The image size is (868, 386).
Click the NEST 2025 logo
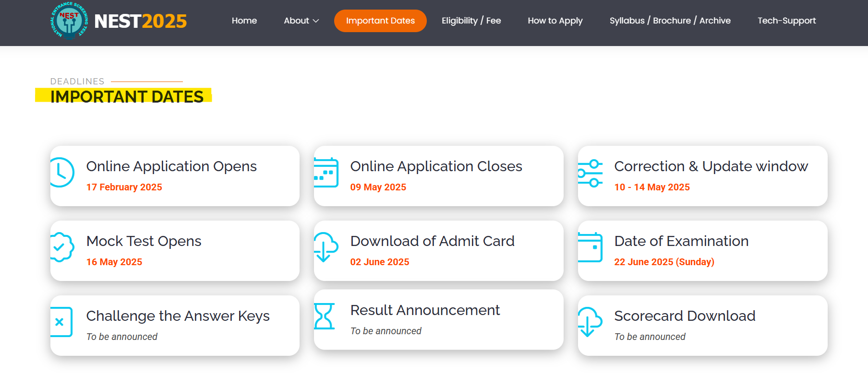click(x=119, y=21)
